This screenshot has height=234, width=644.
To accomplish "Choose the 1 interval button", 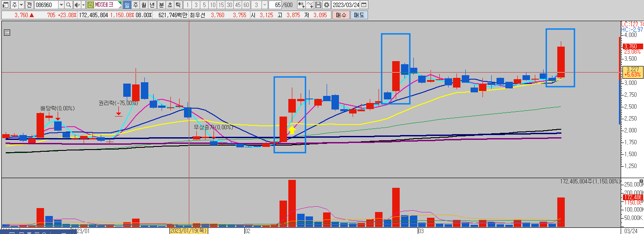I will pyautogui.click(x=188, y=5).
